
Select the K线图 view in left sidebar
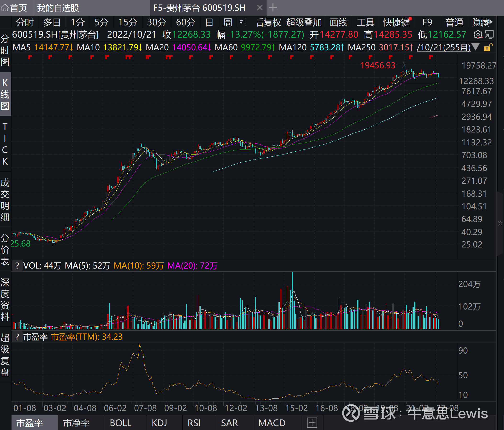click(x=5, y=94)
